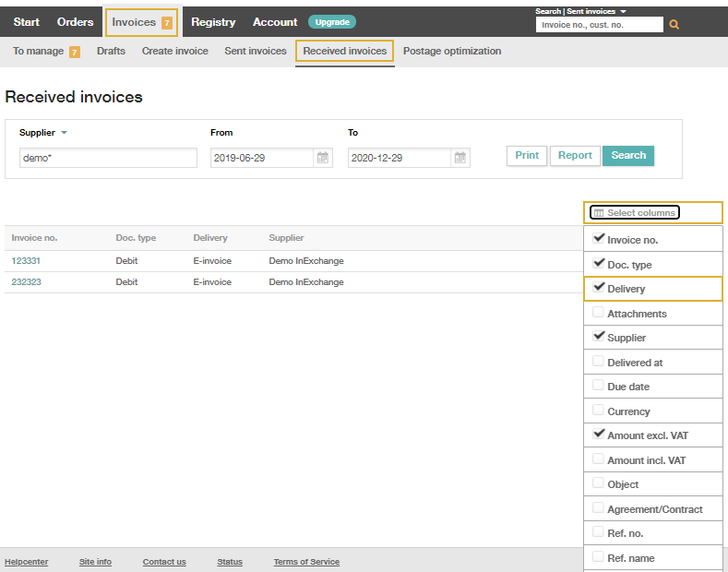Viewport: 728px width, 572px height.
Task: Open the Terms of Service link
Action: tap(306, 562)
